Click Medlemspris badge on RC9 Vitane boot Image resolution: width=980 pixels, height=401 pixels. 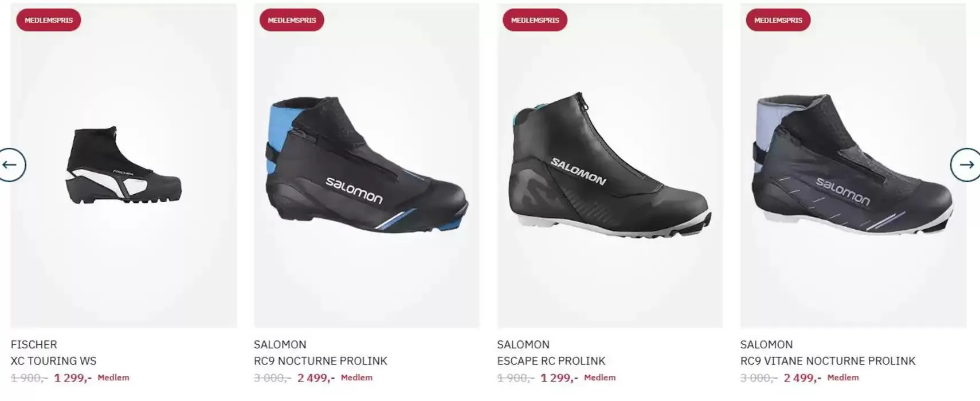(x=778, y=20)
